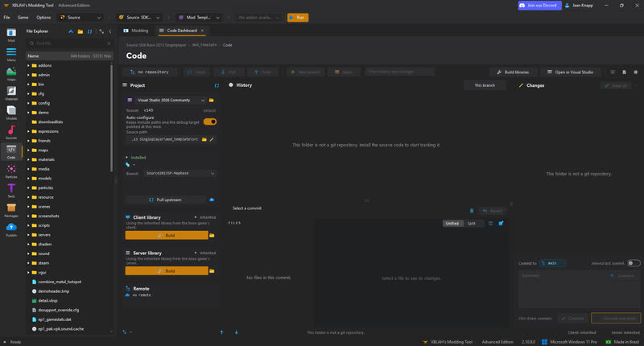644x346 pixels.
Task: Click the File Explorer refresh icon
Action: (x=89, y=31)
